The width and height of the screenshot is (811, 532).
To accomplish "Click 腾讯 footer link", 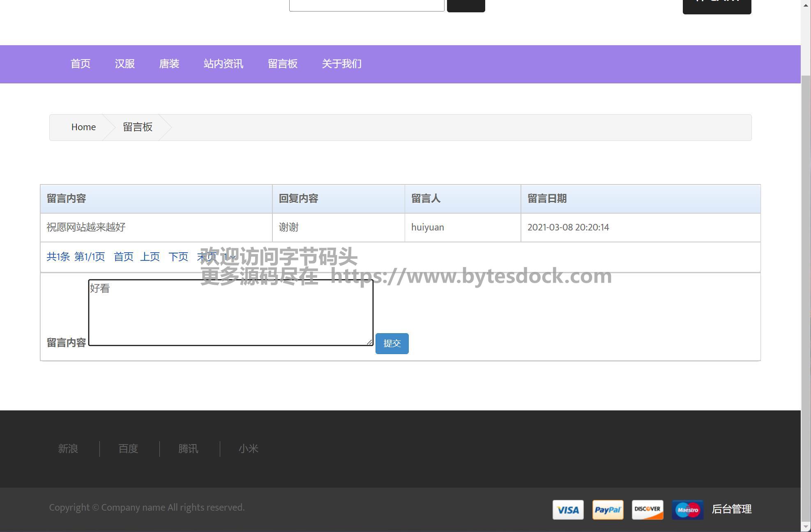I will [188, 449].
